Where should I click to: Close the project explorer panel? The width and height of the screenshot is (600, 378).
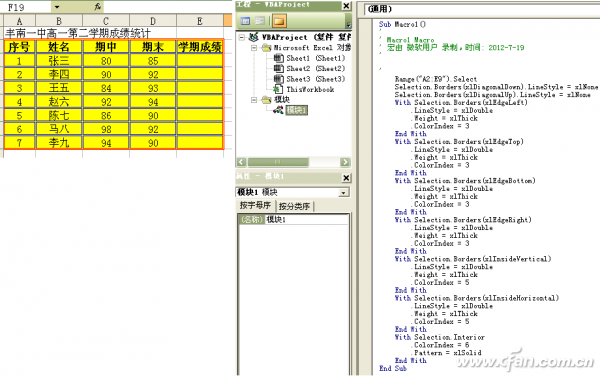(x=346, y=6)
